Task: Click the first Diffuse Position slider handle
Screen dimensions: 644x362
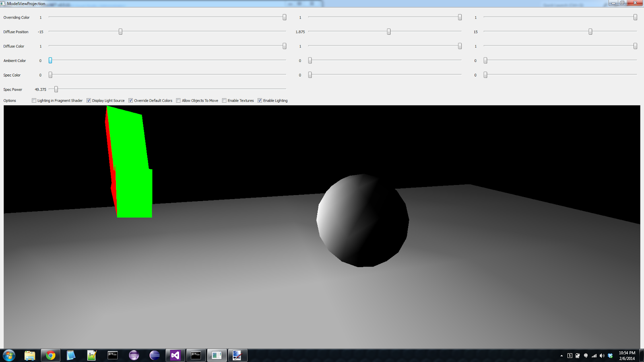Action: click(120, 31)
